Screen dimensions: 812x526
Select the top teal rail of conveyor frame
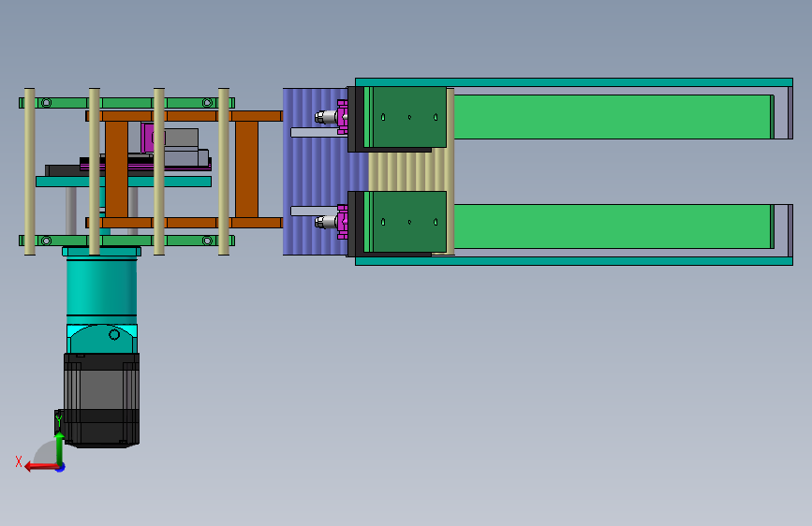(574, 82)
